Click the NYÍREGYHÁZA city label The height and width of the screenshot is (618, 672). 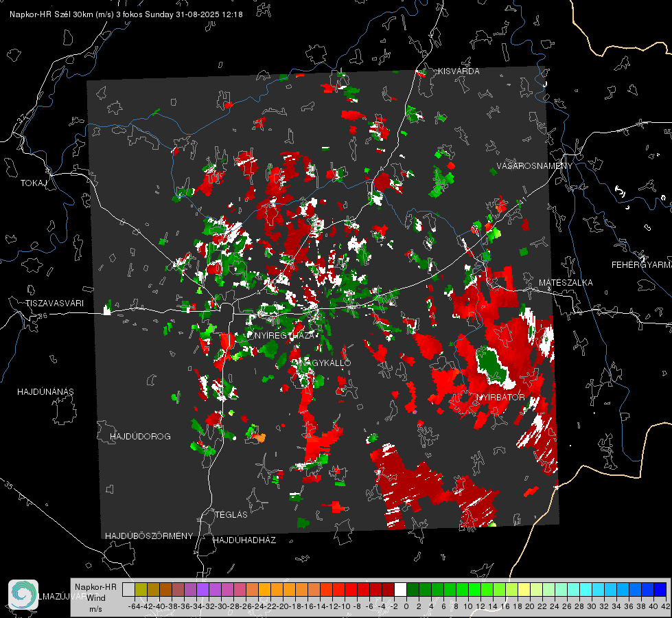click(284, 335)
